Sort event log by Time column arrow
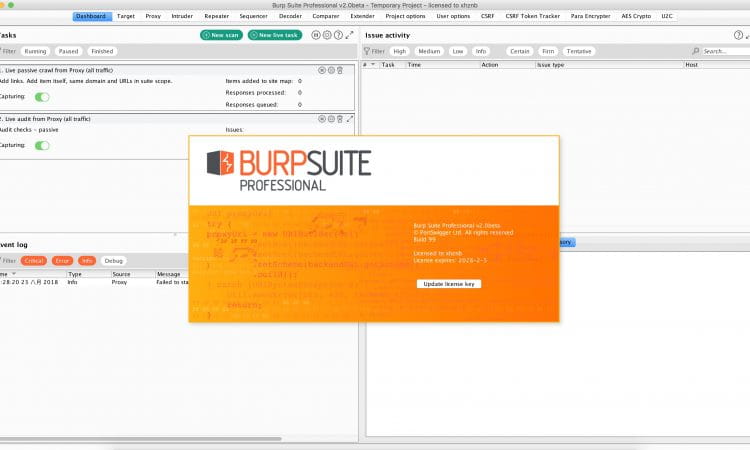 tap(14, 274)
